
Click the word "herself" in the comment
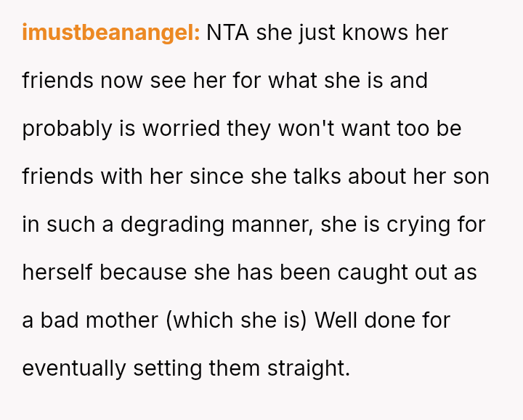click(x=57, y=272)
